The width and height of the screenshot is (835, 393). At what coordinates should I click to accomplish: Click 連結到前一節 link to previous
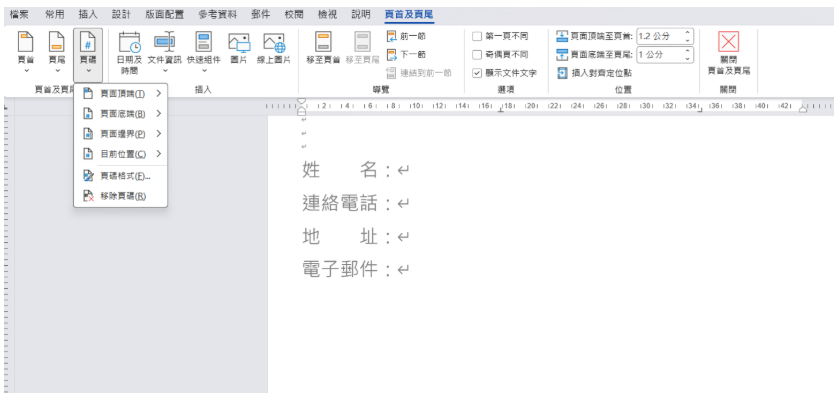(x=419, y=73)
